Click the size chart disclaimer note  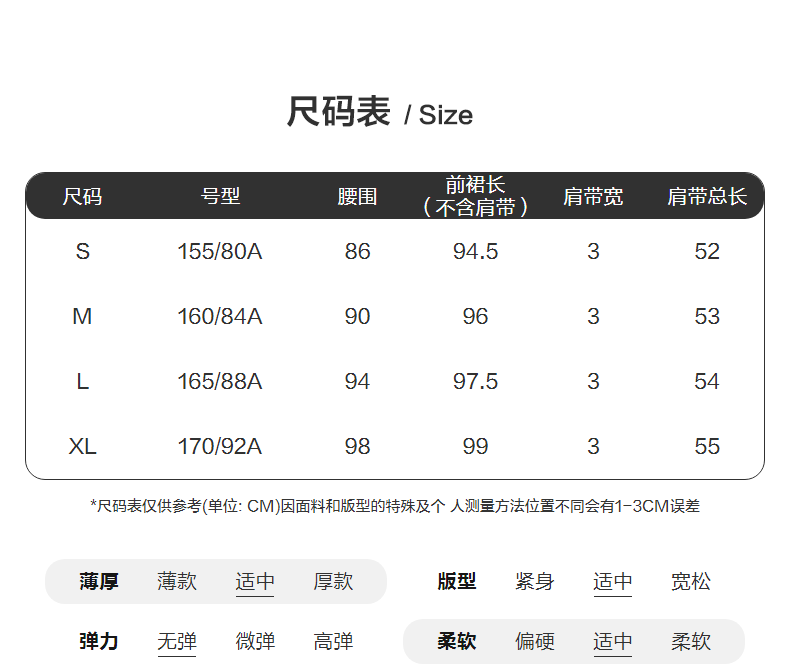click(x=395, y=506)
